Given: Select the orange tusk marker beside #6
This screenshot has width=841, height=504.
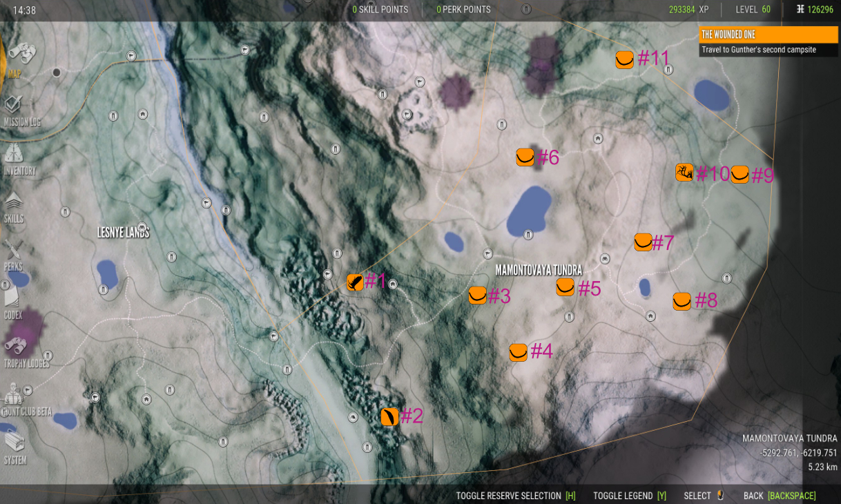Looking at the screenshot, I should pyautogui.click(x=525, y=157).
